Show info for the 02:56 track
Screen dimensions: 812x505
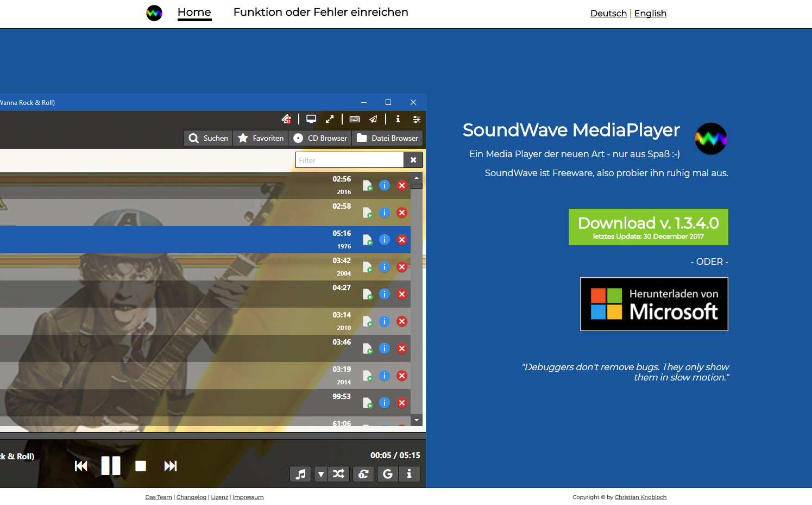coord(385,185)
